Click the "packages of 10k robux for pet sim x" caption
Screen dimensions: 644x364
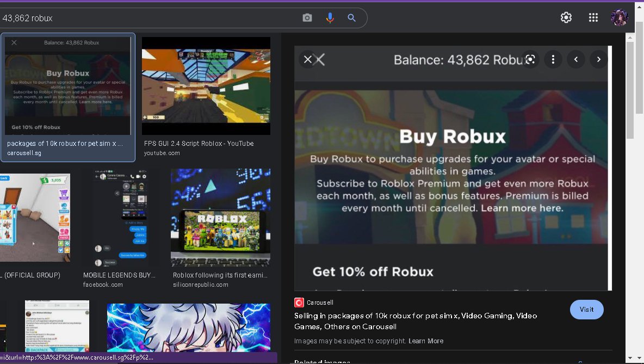pos(65,144)
